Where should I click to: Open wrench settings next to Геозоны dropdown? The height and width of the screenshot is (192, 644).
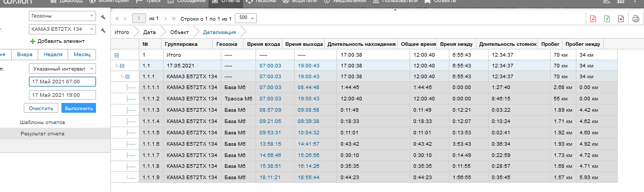pos(103,16)
